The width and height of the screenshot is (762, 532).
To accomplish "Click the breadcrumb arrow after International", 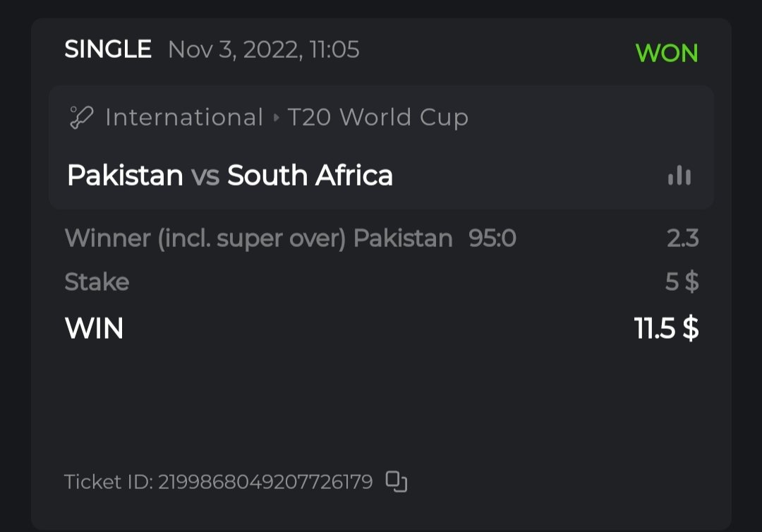I will point(277,118).
